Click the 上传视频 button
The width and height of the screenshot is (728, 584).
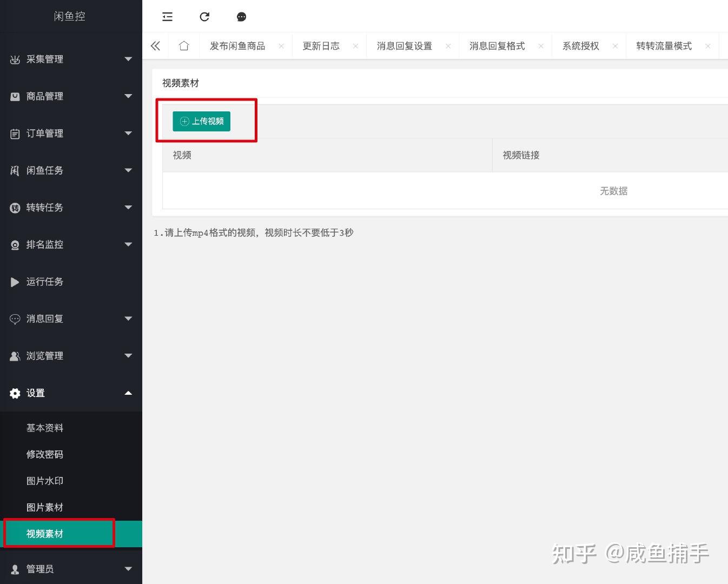point(201,121)
